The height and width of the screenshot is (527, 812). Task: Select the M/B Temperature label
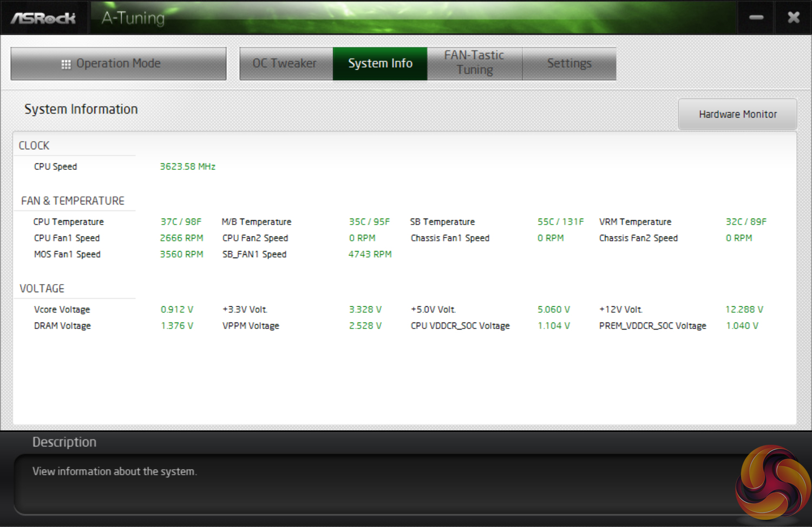(x=257, y=222)
